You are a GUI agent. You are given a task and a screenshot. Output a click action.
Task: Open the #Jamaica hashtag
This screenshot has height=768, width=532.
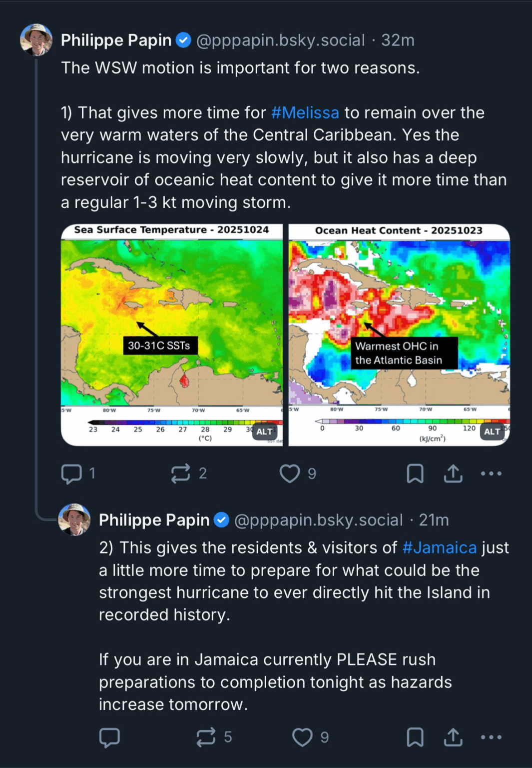coord(440,547)
